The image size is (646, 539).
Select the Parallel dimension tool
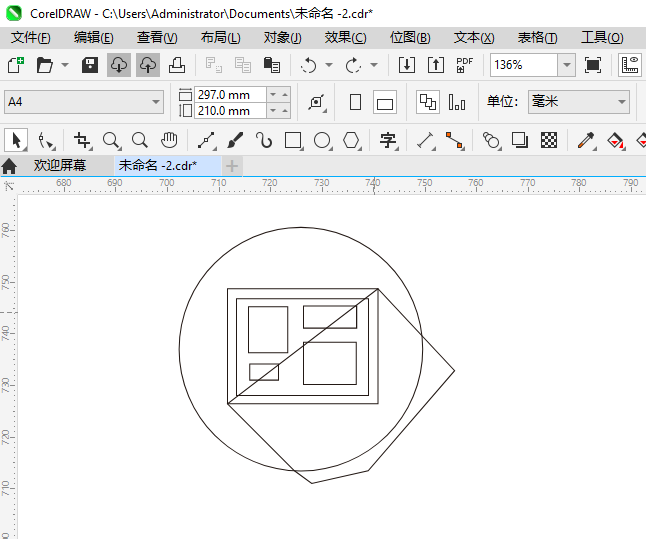click(x=426, y=141)
